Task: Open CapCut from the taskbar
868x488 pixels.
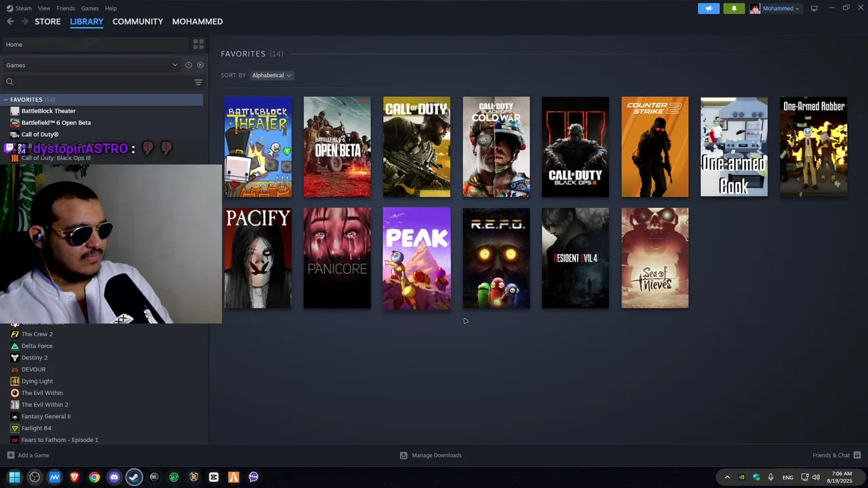Action: (214, 477)
